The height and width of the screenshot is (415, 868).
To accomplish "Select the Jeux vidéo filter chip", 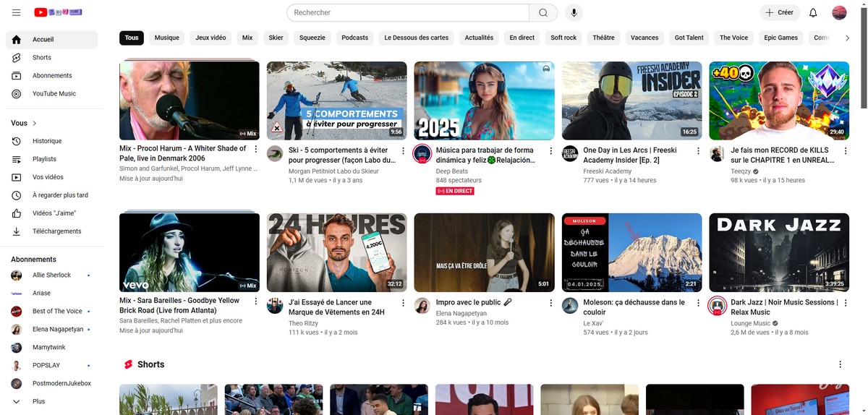I will 210,38.
